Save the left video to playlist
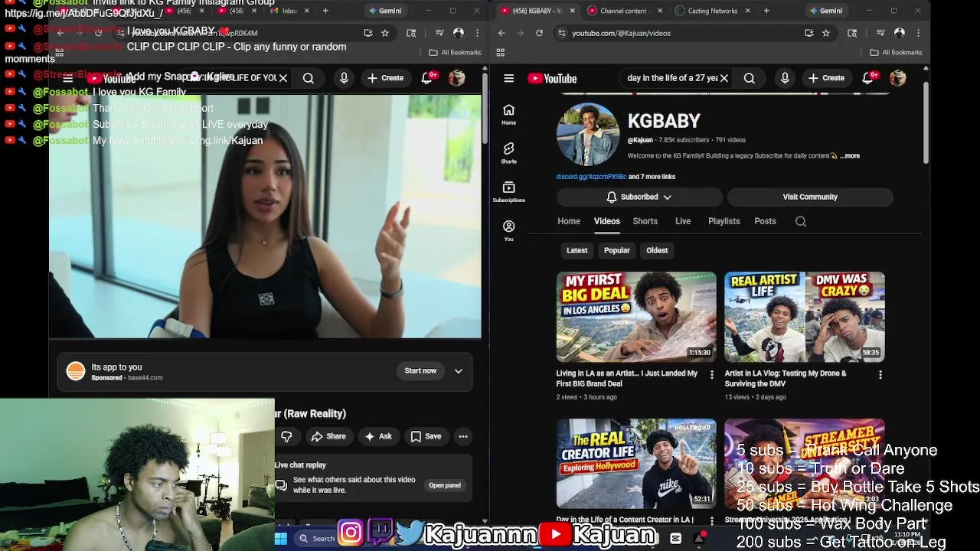 click(x=426, y=436)
